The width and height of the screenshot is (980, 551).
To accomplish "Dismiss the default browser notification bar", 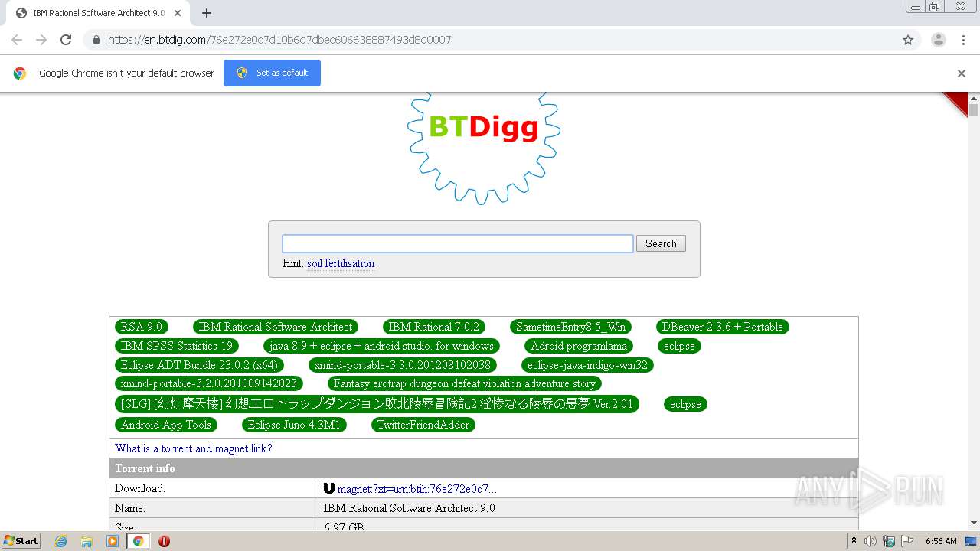I will coord(962,73).
